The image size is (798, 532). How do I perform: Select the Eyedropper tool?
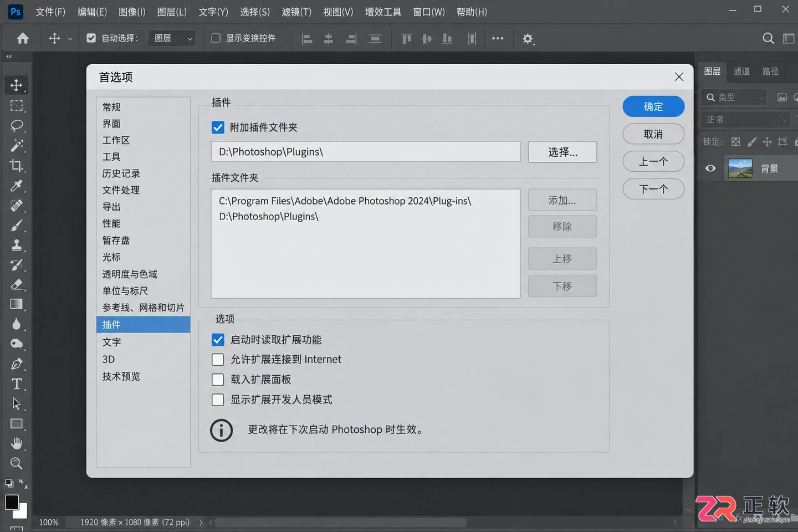tap(17, 186)
